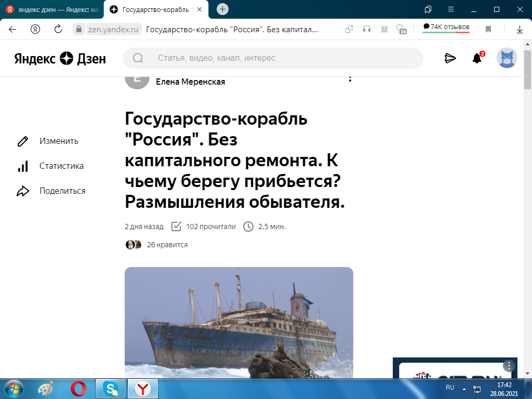Open the messages paper plane icon
The height and width of the screenshot is (399, 532).
pos(451,58)
